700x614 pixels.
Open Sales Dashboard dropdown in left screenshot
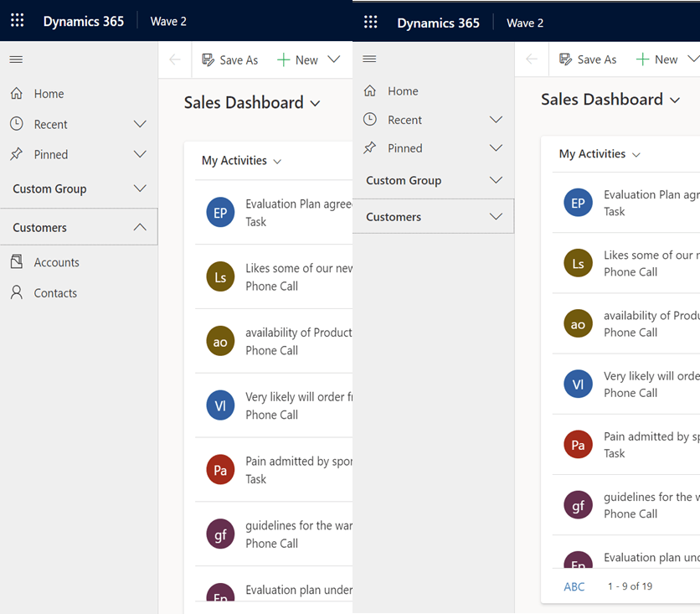(316, 103)
